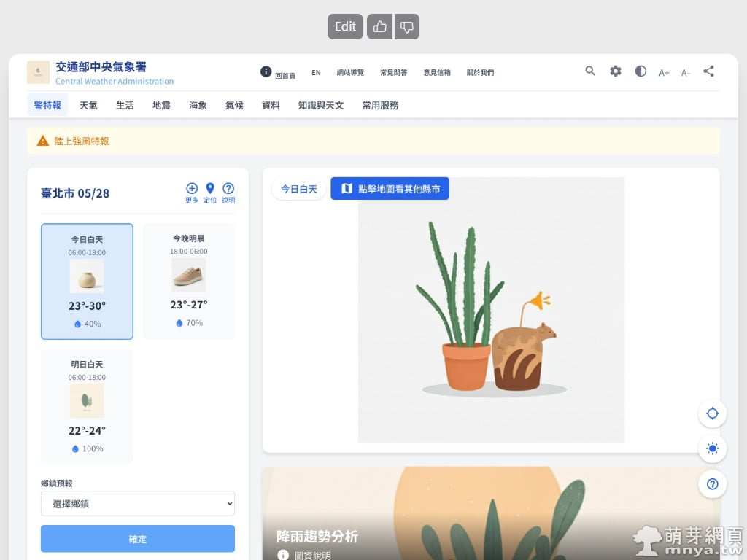Screen dimensions: 747x560
Task: Click the 更多 plus icon
Action: [x=192, y=189]
